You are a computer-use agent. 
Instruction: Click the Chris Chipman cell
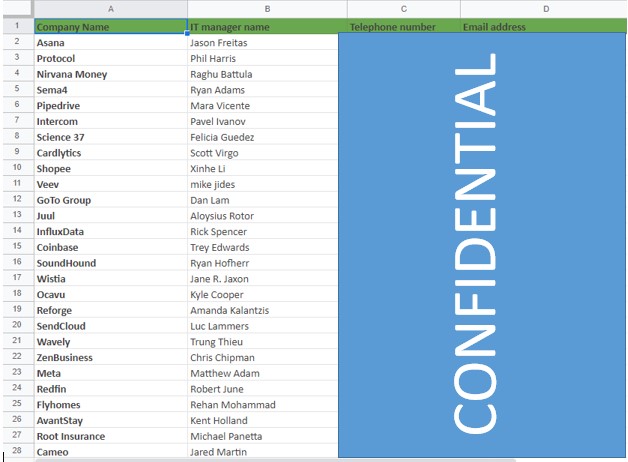pos(263,358)
